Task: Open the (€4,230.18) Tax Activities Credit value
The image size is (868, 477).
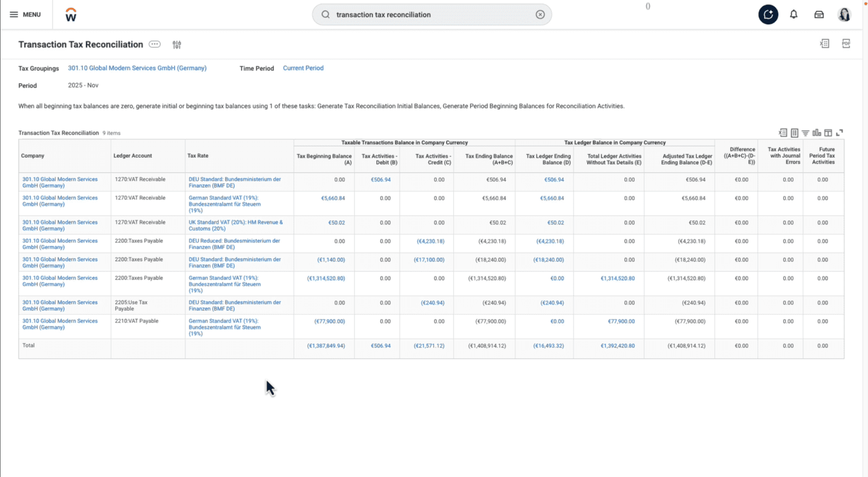Action: (431, 241)
